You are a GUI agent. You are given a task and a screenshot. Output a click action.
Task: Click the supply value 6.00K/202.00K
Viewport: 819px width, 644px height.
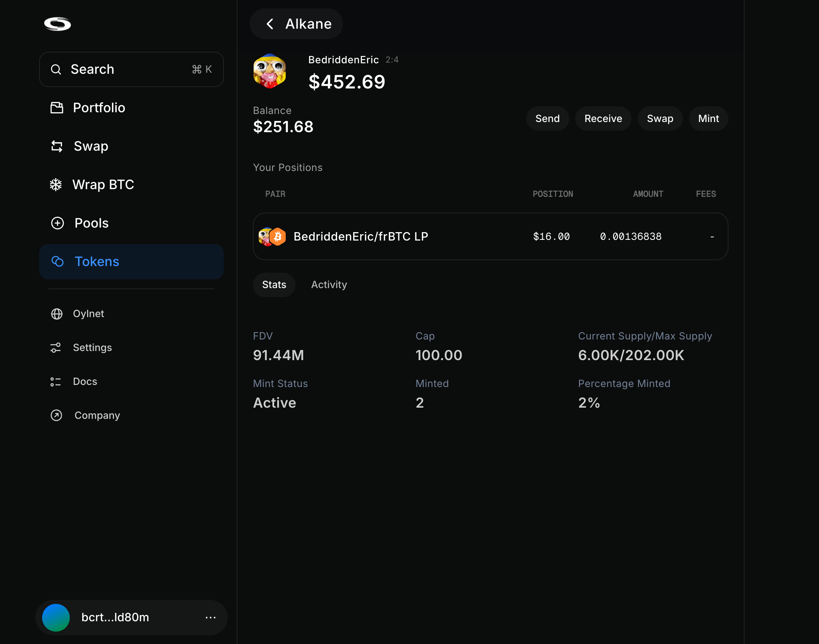tap(631, 355)
